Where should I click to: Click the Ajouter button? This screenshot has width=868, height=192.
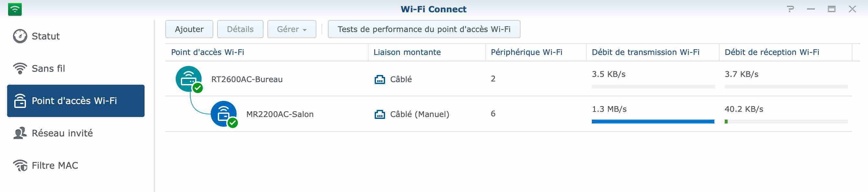pyautogui.click(x=189, y=29)
